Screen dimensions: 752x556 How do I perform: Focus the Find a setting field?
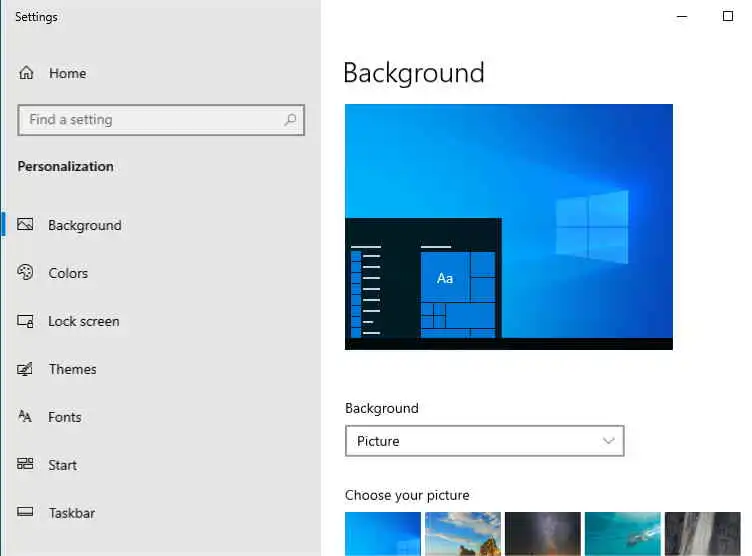coord(161,120)
